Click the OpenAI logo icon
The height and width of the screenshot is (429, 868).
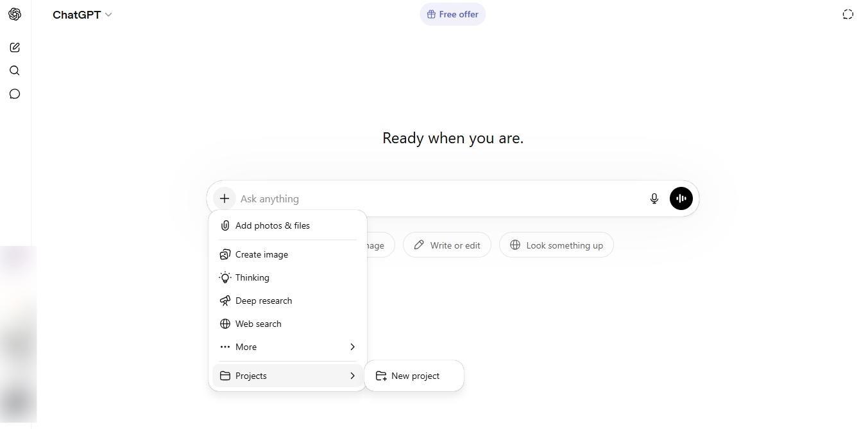[x=15, y=14]
